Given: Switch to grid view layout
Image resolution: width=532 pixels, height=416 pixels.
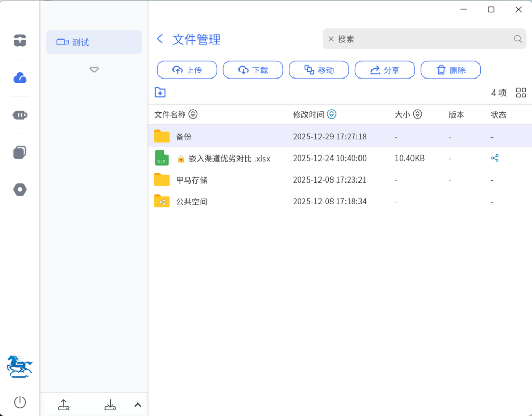Looking at the screenshot, I should pyautogui.click(x=521, y=93).
